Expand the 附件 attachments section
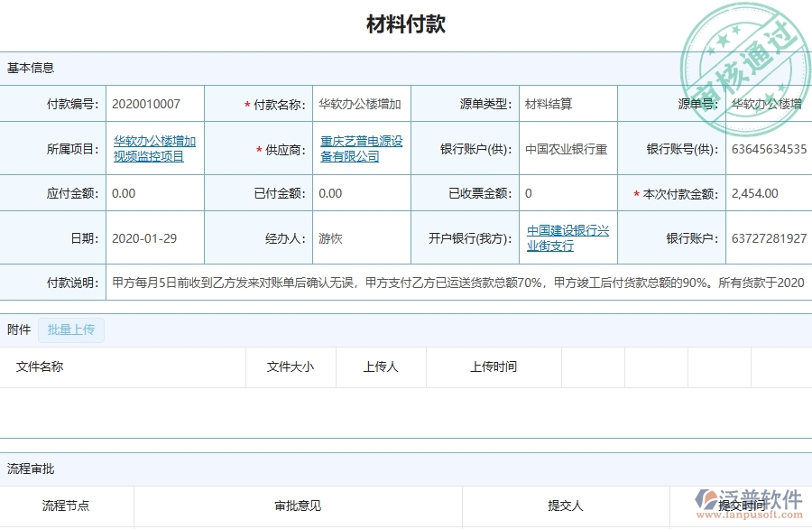 coord(17,329)
